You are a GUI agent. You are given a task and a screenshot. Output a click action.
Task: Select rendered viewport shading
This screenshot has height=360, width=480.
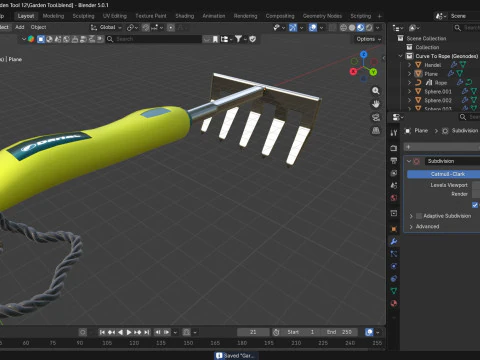pyautogui.click(x=369, y=28)
